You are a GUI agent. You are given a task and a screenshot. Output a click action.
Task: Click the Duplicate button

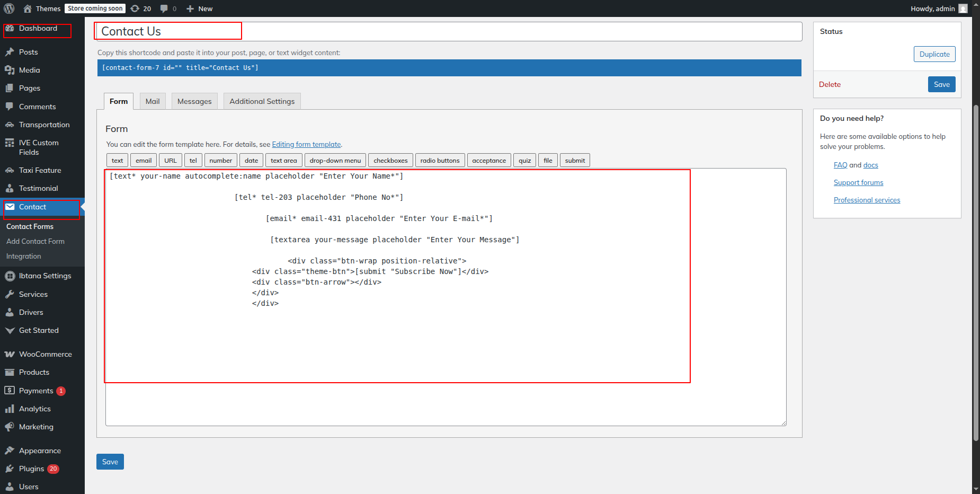tap(934, 54)
